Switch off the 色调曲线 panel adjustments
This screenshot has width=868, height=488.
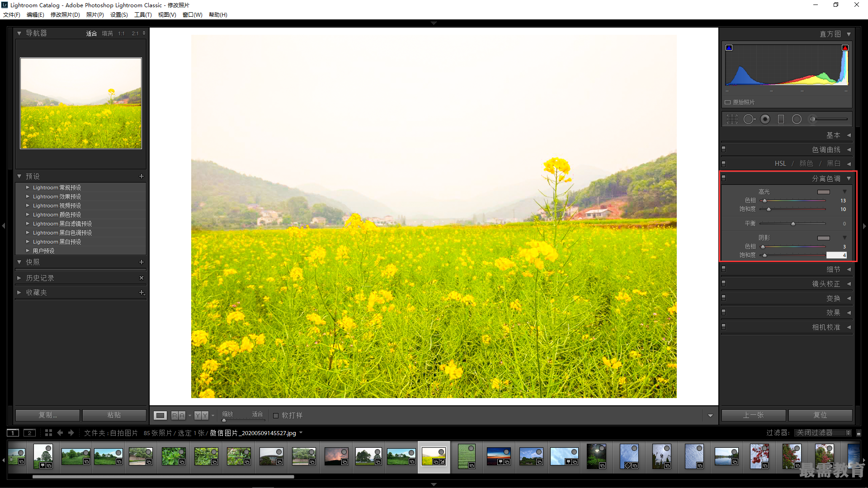pos(724,149)
